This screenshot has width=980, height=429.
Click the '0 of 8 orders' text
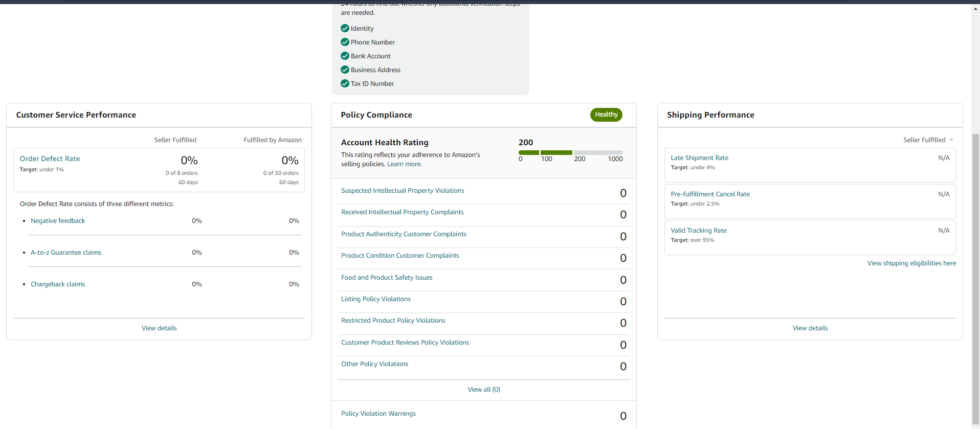pyautogui.click(x=182, y=173)
